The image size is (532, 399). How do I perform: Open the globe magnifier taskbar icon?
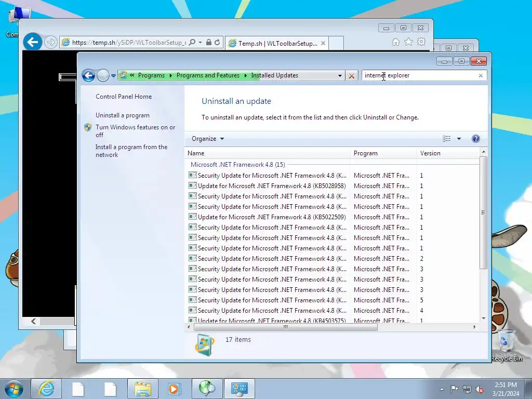[207, 389]
